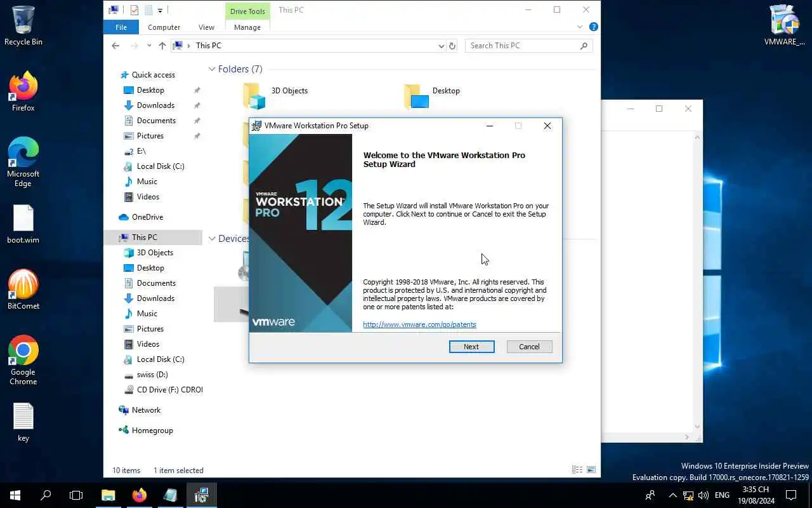Select the boot.wim file on desktop
The height and width of the screenshot is (508, 812).
[x=23, y=225]
